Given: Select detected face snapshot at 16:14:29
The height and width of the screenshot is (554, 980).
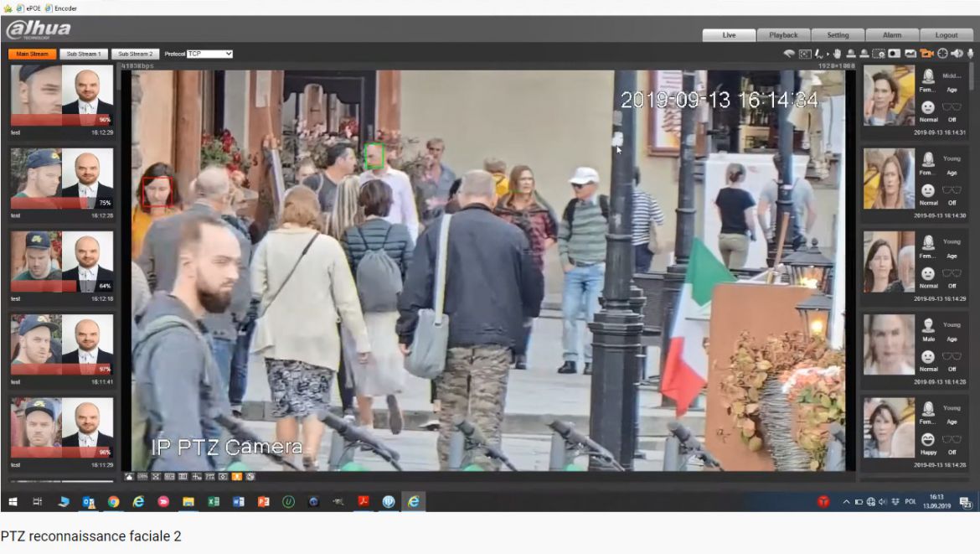Looking at the screenshot, I should [x=889, y=262].
